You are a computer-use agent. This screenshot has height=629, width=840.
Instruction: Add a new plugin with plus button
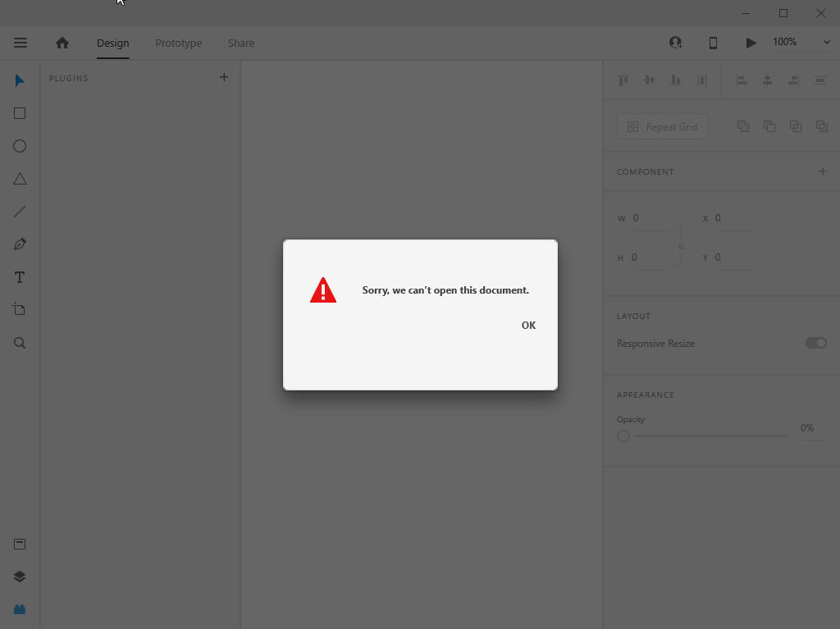(x=223, y=77)
